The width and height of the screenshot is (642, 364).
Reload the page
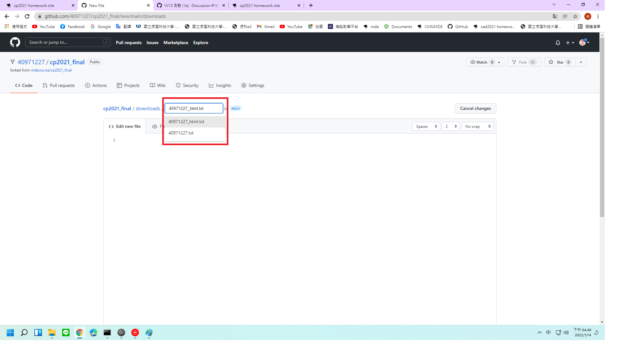point(27,16)
